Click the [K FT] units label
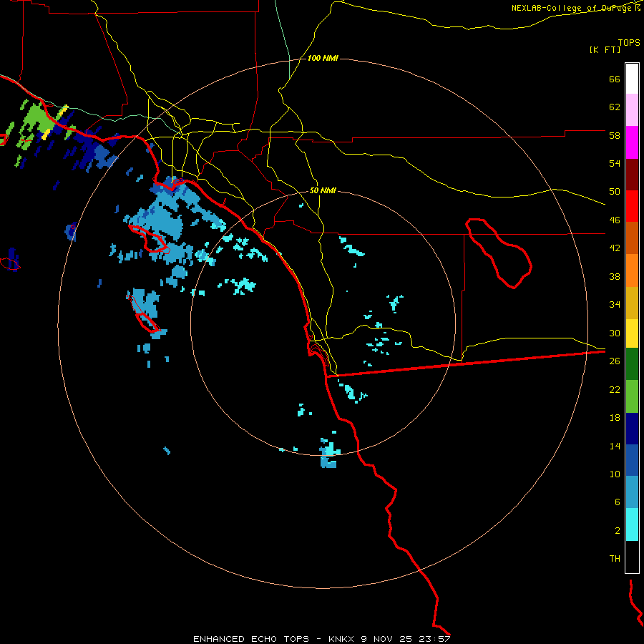Image resolution: width=644 pixels, height=644 pixels. tap(605, 49)
